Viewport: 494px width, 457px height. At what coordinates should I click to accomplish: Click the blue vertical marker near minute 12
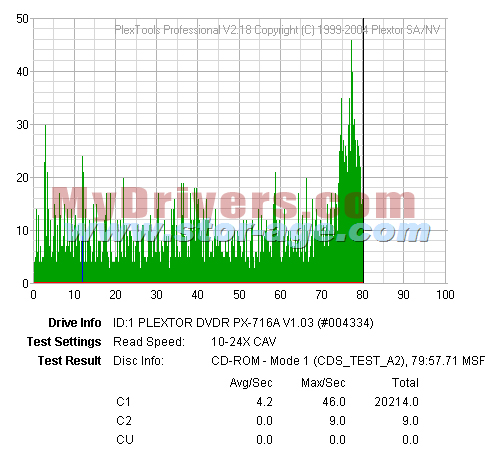click(x=82, y=260)
